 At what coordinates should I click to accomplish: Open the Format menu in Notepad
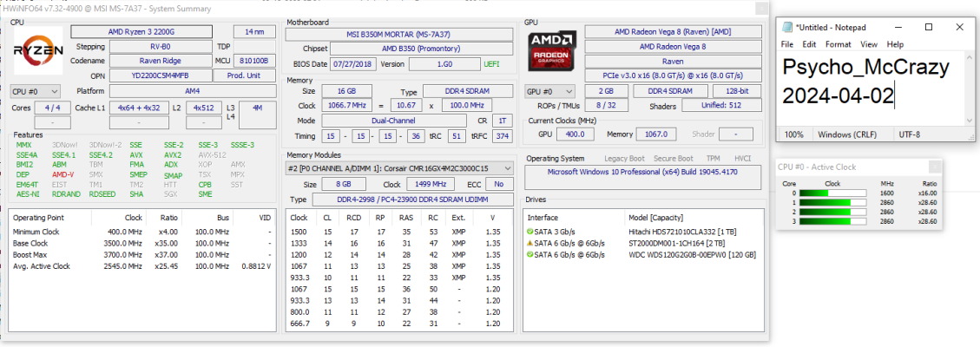point(839,44)
